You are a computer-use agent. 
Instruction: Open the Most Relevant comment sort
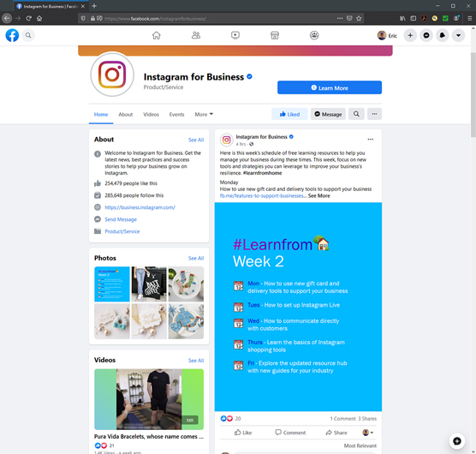tap(360, 445)
